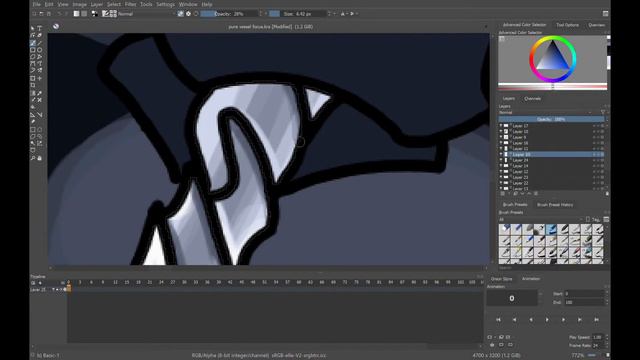The height and width of the screenshot is (360, 640).
Task: Open the workspace chooser icon
Action: pyautogui.click(x=605, y=14)
